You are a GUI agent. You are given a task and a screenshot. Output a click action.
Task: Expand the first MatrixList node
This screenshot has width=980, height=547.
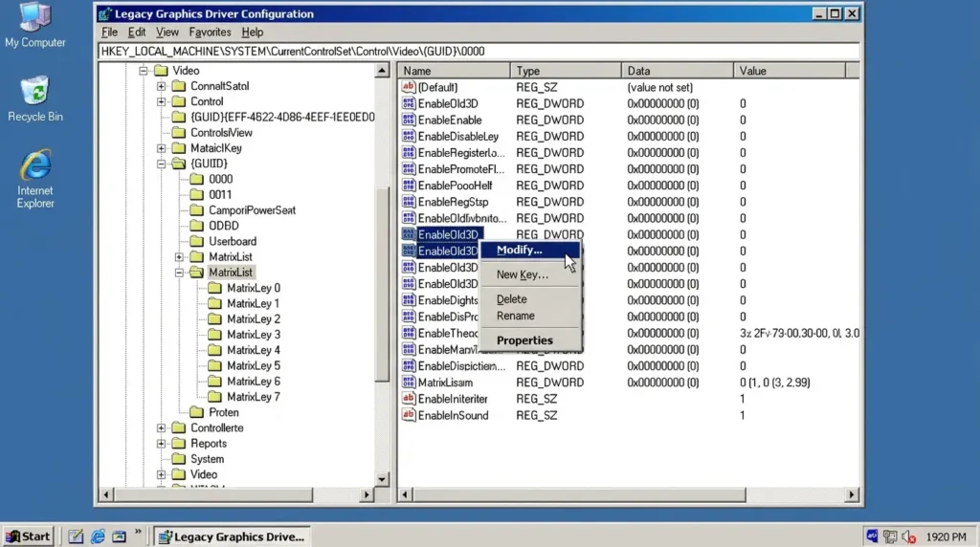point(179,256)
